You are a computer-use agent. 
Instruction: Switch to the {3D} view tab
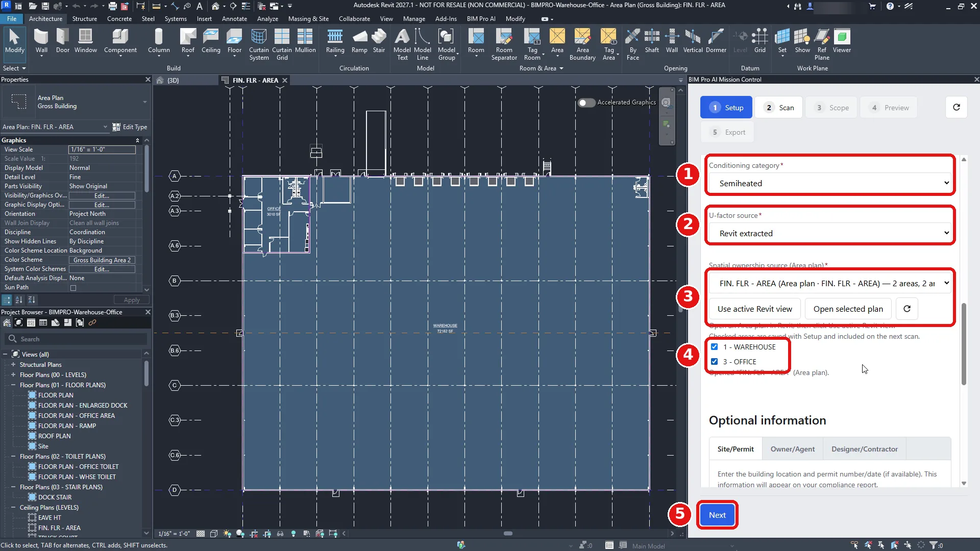click(173, 80)
